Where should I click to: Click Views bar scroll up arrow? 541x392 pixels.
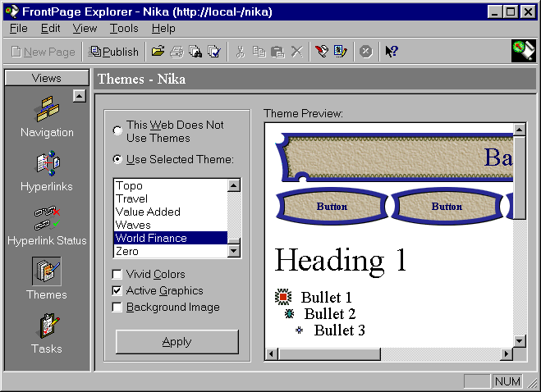click(x=80, y=96)
